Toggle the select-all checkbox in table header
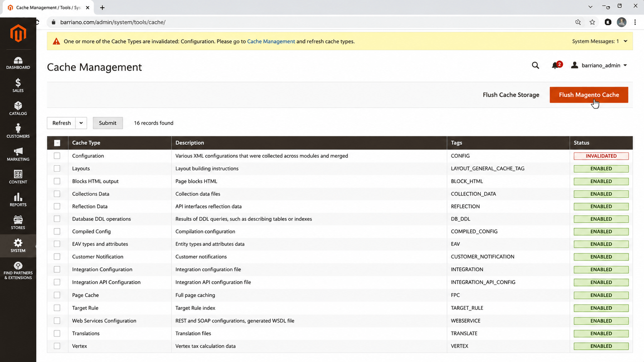Screen dimensions: 644x362 [57, 143]
